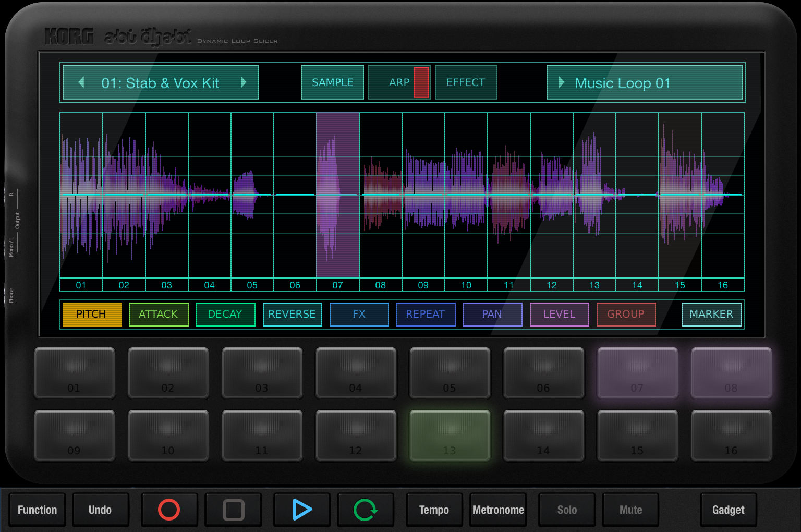Tap drum pad 14
This screenshot has width=801, height=532.
tap(544, 436)
